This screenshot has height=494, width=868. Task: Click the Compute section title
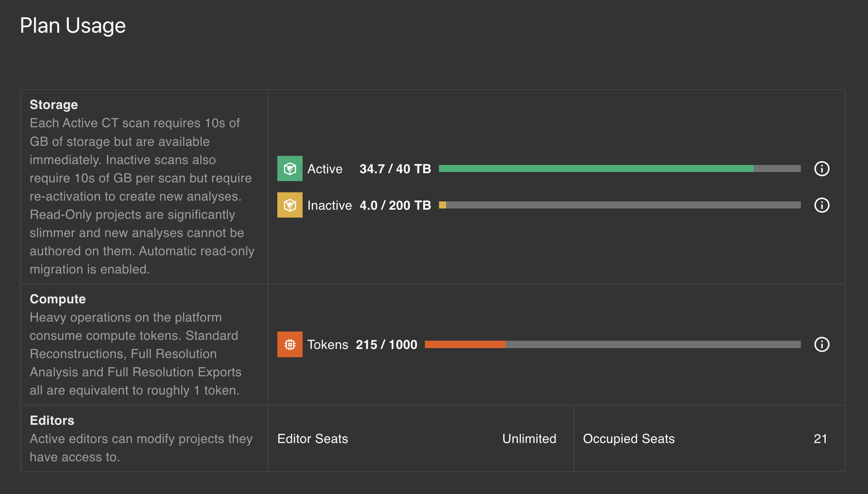pyautogui.click(x=58, y=299)
